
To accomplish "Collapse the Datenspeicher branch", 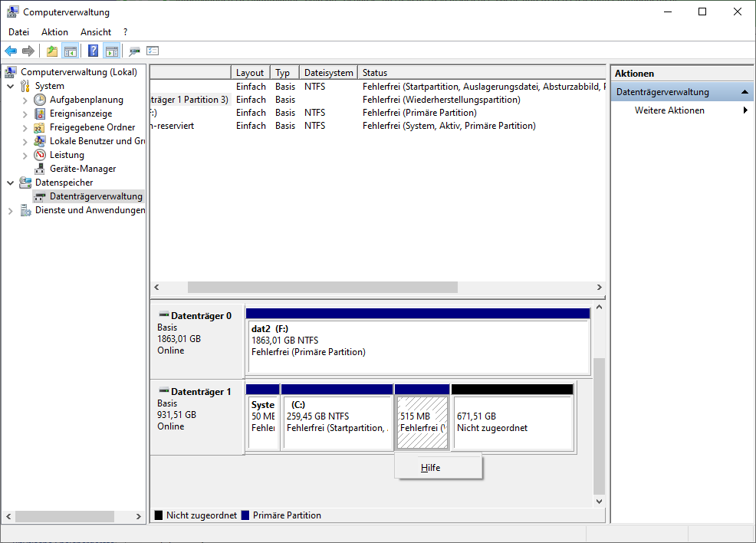I will pos(11,183).
